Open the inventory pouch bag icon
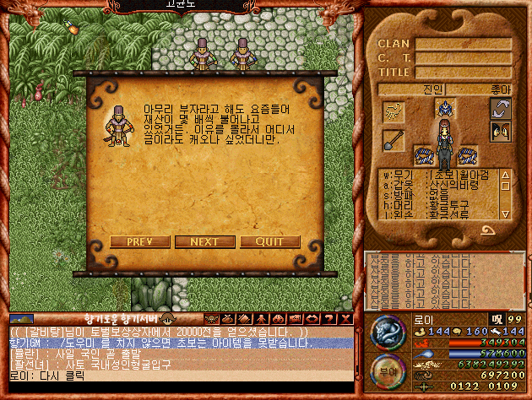This screenshot has width=532, height=400. (228, 319)
